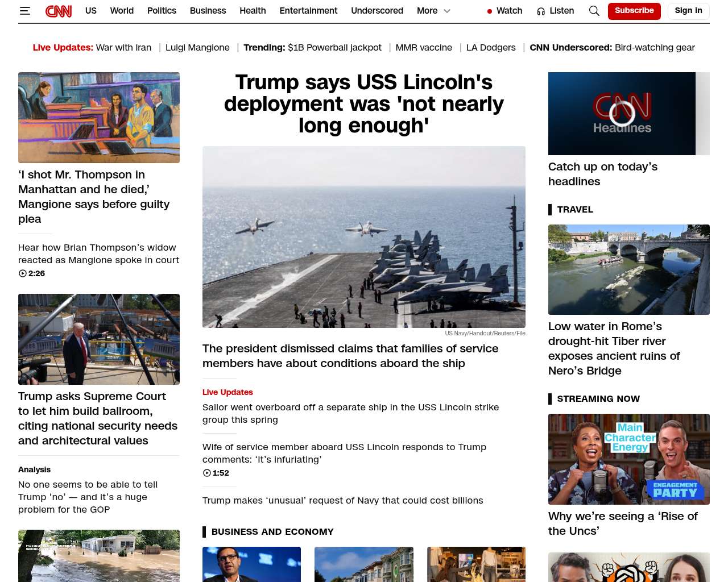The height and width of the screenshot is (582, 728).
Task: Open the Bird-watching gear link
Action: coord(655,48)
